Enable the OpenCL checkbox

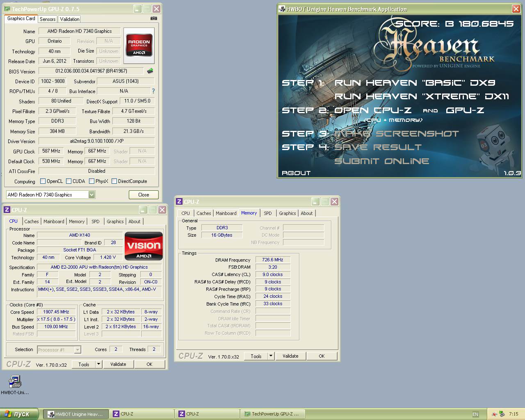pos(43,181)
